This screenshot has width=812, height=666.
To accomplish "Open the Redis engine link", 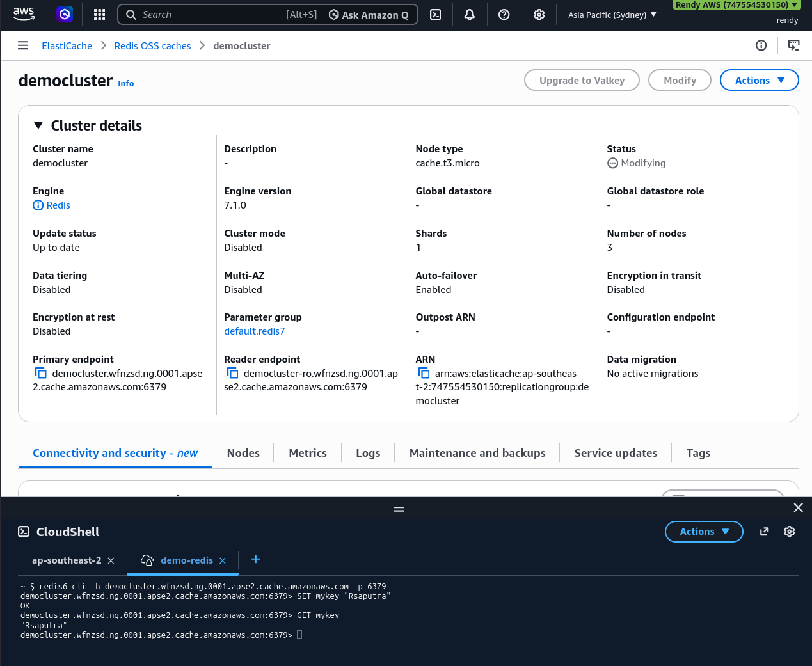I will click(x=58, y=205).
